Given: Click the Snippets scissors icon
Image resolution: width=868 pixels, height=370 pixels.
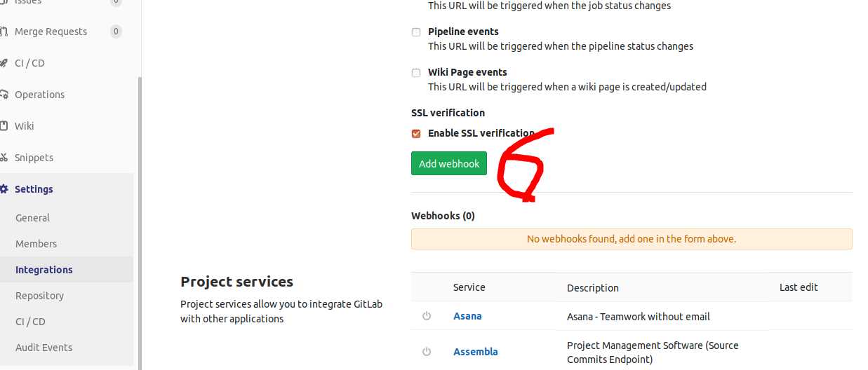Looking at the screenshot, I should point(4,158).
